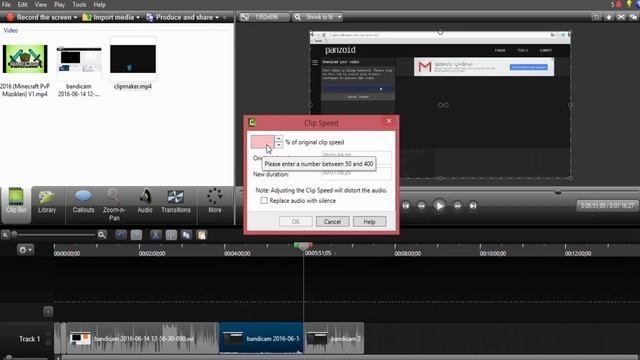
Task: Click the yellow light bulb tips icon
Action: (x=629, y=4)
